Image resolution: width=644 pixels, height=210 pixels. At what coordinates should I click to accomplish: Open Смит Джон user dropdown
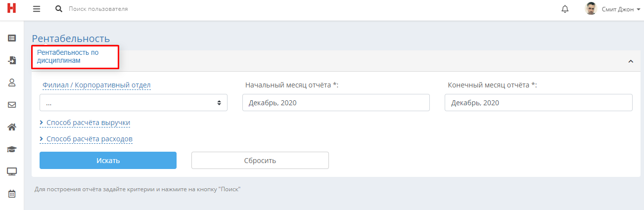(613, 9)
